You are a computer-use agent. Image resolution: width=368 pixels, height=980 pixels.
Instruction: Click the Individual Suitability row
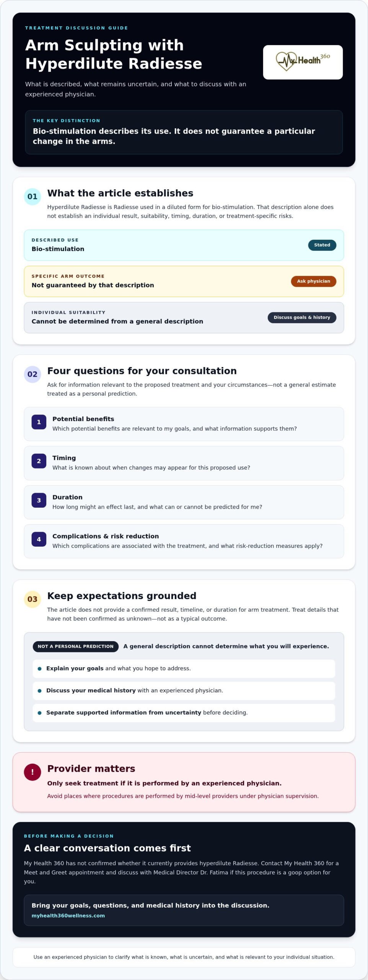184,318
